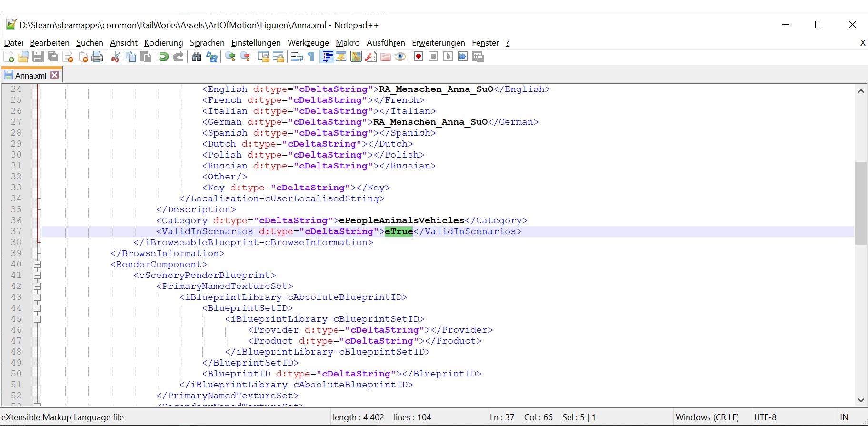Click the Print toolbar icon
Viewport: 868px width, 426px height.
[97, 57]
